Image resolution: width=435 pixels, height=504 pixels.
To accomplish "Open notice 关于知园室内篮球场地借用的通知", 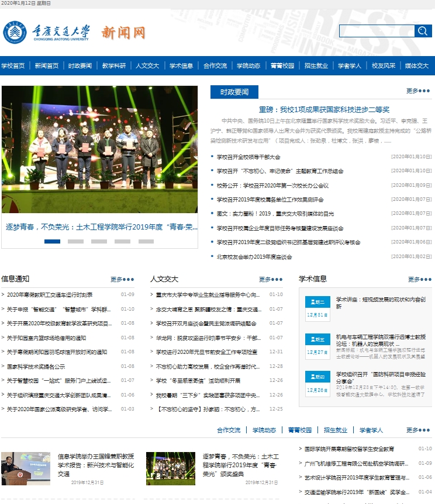I will [x=46, y=338].
